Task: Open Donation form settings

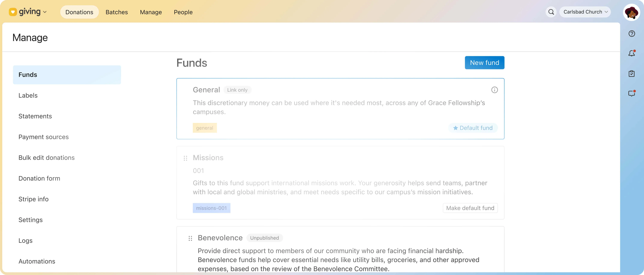Action: point(39,178)
